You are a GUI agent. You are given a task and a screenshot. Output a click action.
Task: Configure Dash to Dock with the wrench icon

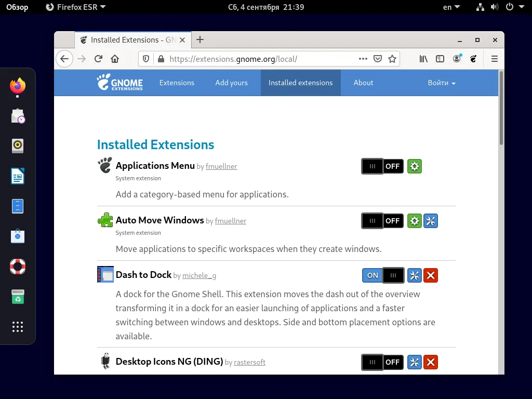click(414, 275)
